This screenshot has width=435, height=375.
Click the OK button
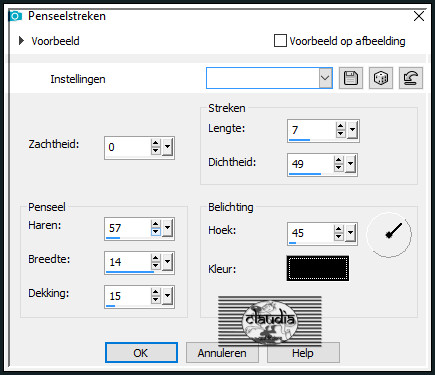(141, 353)
